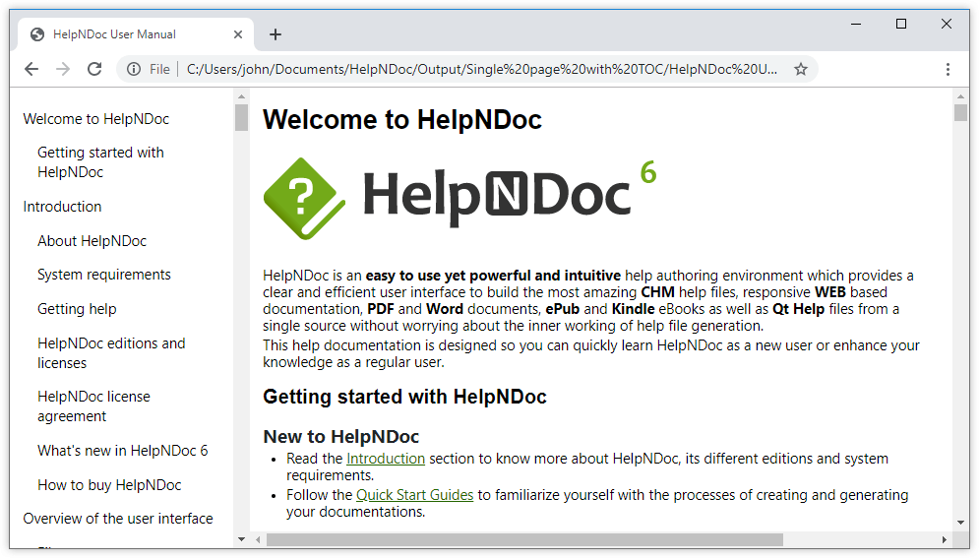
Task: Follow the Quick Start Guides hyperlink
Action: coord(414,495)
